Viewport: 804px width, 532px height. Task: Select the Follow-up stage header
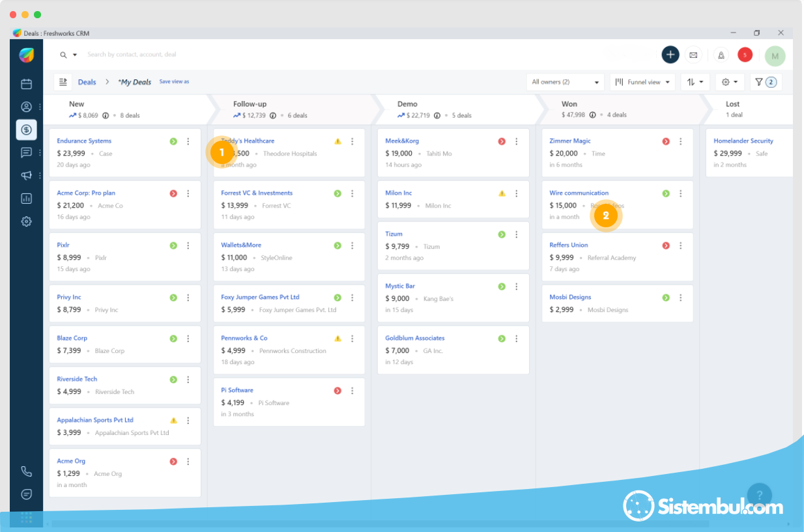click(x=292, y=109)
